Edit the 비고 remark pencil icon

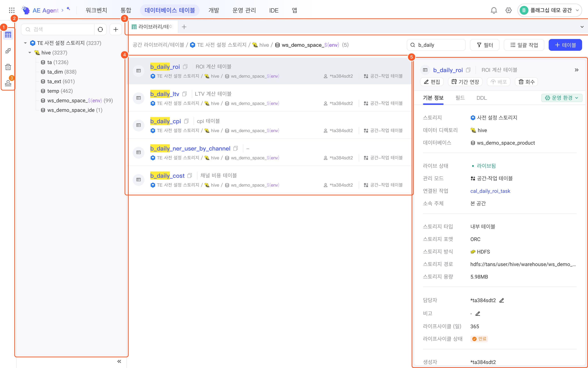coord(478,314)
